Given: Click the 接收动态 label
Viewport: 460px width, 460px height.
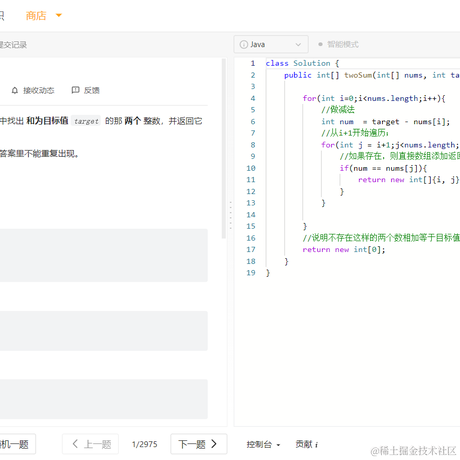Looking at the screenshot, I should click(x=38, y=90).
